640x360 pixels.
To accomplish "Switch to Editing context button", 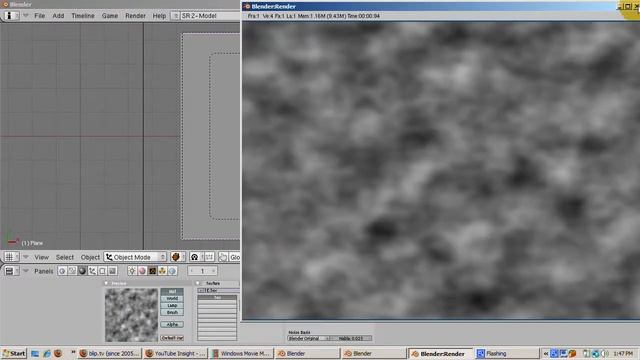I will click(102, 271).
